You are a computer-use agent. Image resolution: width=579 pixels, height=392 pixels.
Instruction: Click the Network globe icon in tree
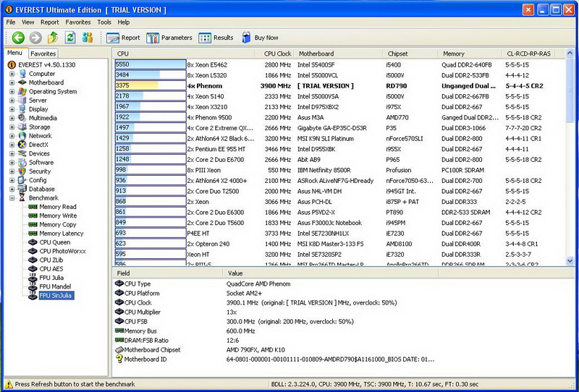point(22,136)
